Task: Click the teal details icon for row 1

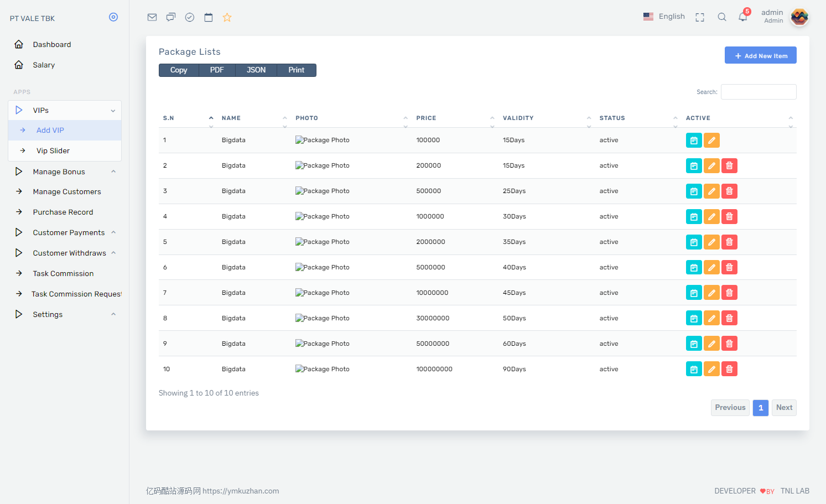Action: [694, 141]
